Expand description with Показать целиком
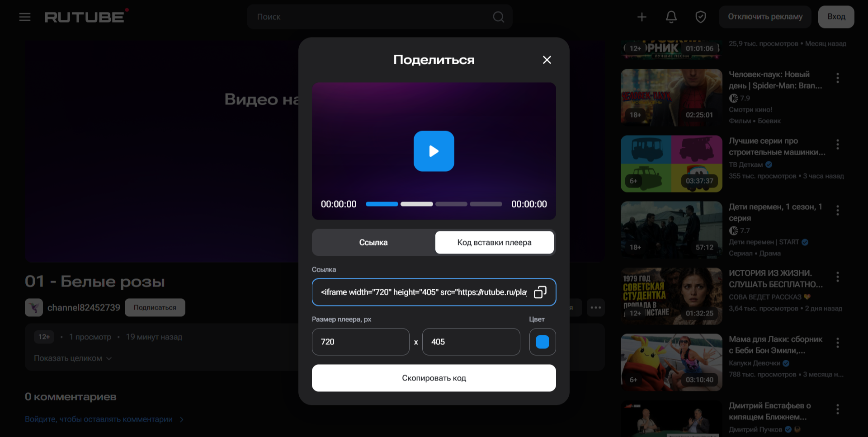Viewport: 868px width, 437px height. (73, 358)
